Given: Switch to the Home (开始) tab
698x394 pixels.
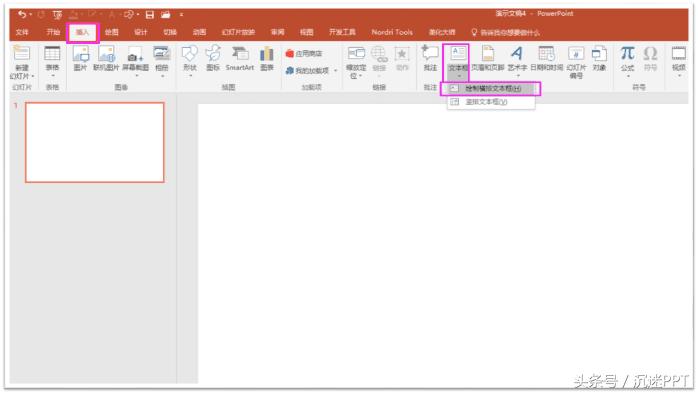Looking at the screenshot, I should (x=53, y=32).
